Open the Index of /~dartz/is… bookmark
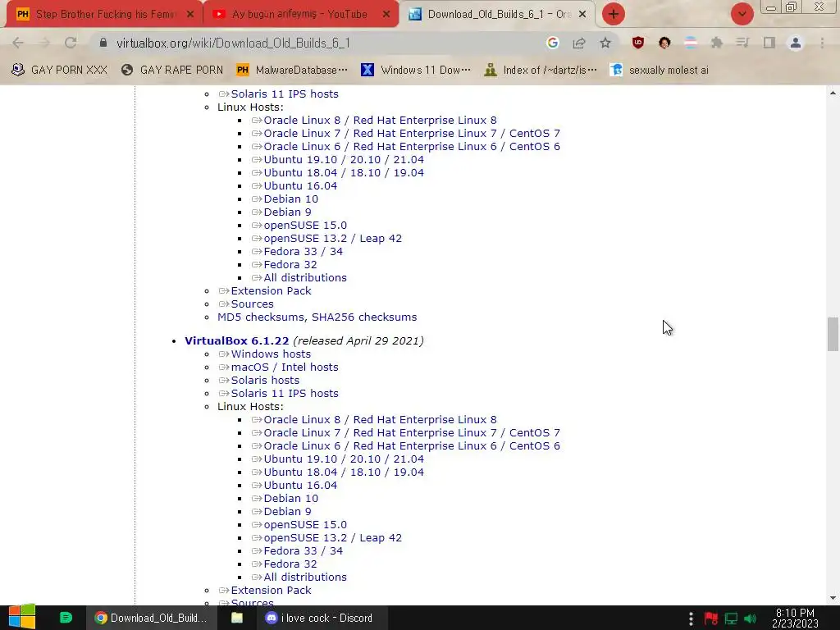This screenshot has width=840, height=630. coord(541,71)
